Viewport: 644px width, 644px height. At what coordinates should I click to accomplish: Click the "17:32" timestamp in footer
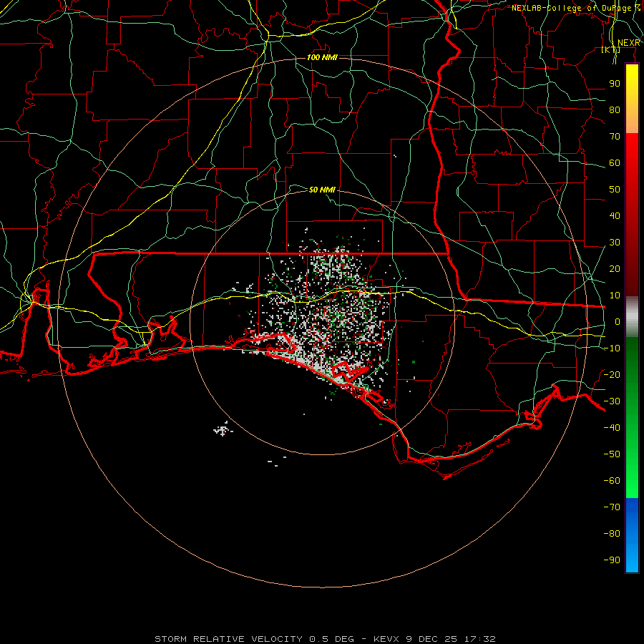pos(479,639)
